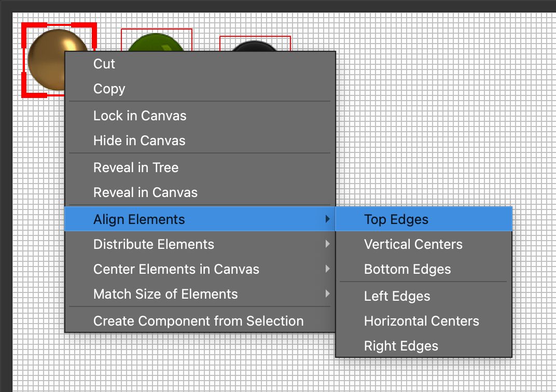Image resolution: width=556 pixels, height=392 pixels.
Task: Reveal the selection in Canvas
Action: 145,192
